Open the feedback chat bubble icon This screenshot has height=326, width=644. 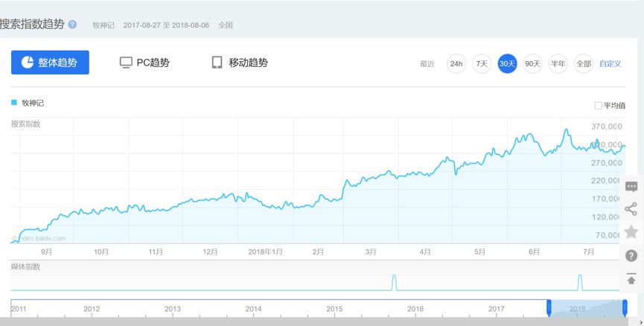[631, 187]
